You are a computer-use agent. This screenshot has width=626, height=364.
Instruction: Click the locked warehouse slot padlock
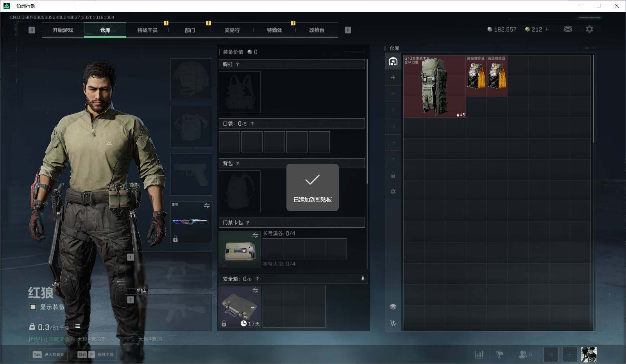pyautogui.click(x=393, y=175)
